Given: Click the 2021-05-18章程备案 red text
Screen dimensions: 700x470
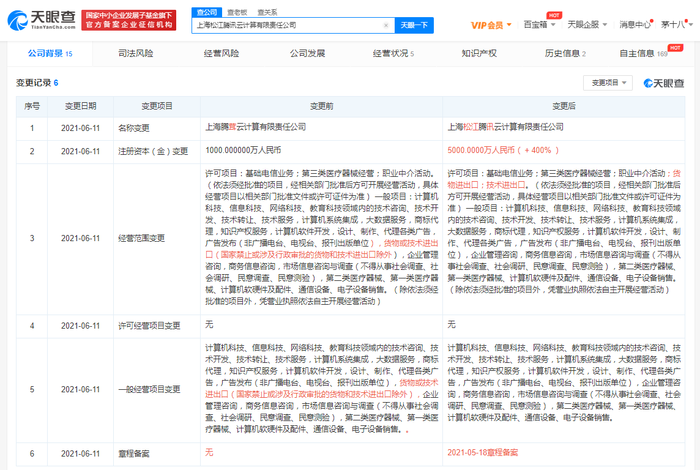Looking at the screenshot, I should tap(488, 452).
